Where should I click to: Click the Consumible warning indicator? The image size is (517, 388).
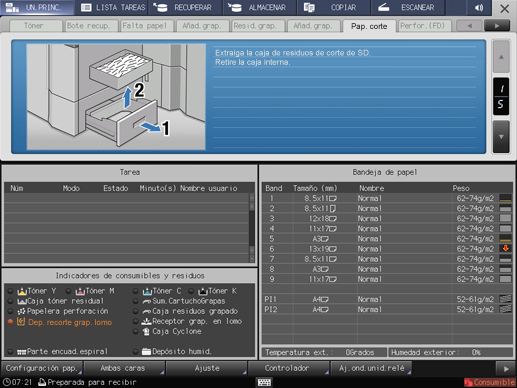[x=490, y=382]
